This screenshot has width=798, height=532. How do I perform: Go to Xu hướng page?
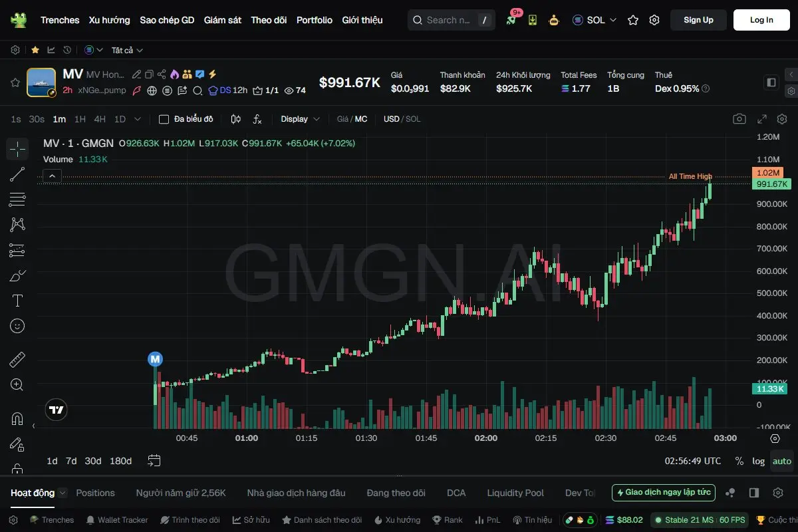110,20
